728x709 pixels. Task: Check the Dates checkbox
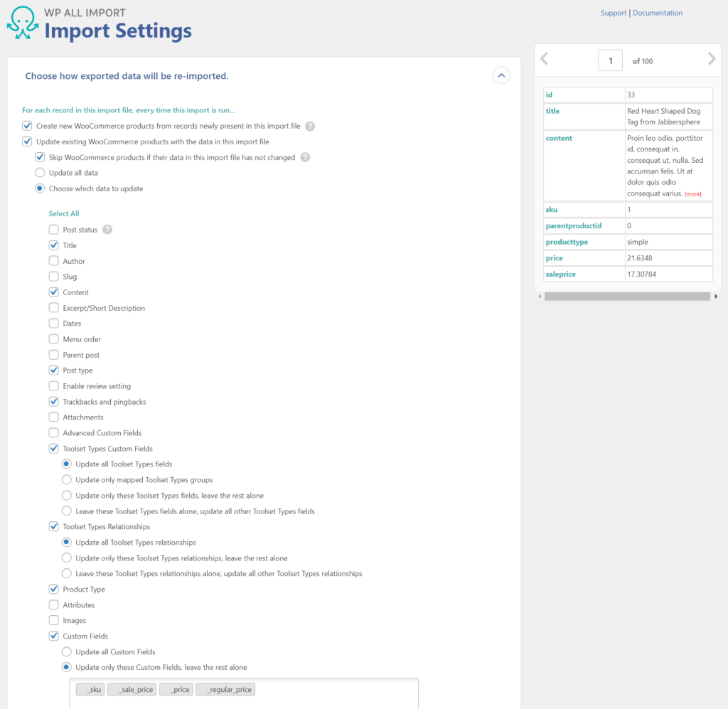coord(54,324)
